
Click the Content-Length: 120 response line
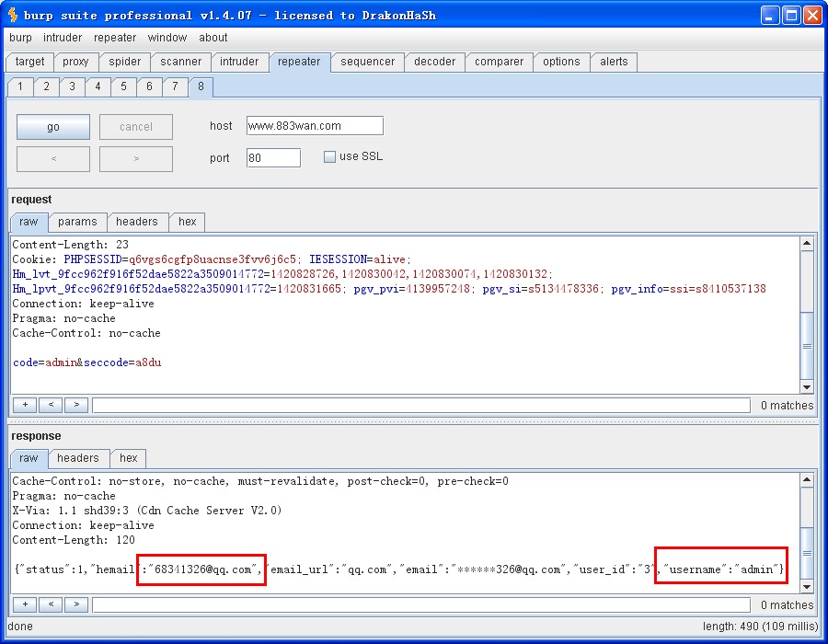tap(74, 540)
